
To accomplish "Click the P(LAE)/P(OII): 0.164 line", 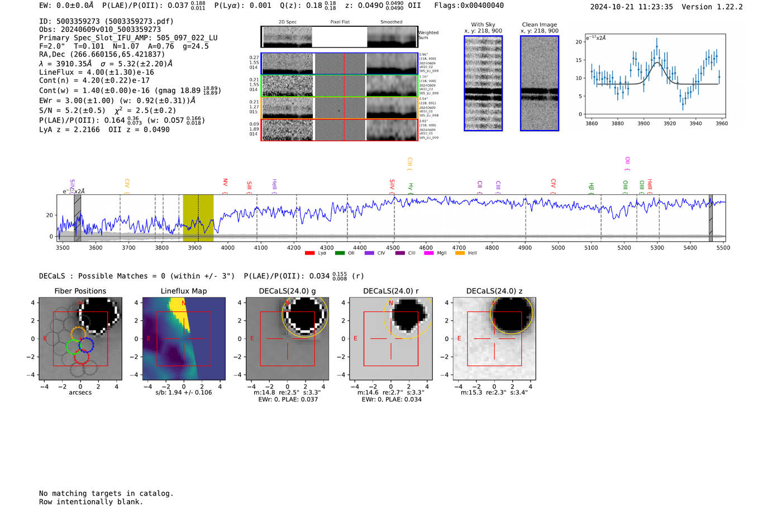I will click(122, 120).
